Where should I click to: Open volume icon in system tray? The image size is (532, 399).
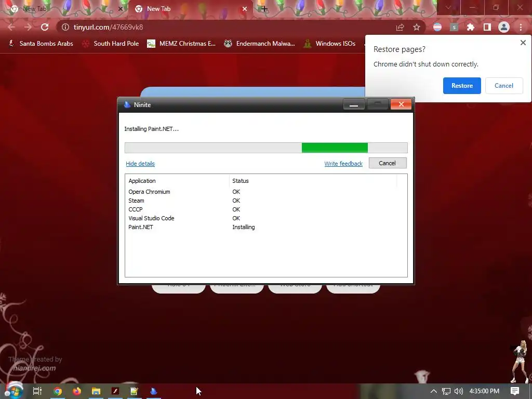tap(459, 391)
